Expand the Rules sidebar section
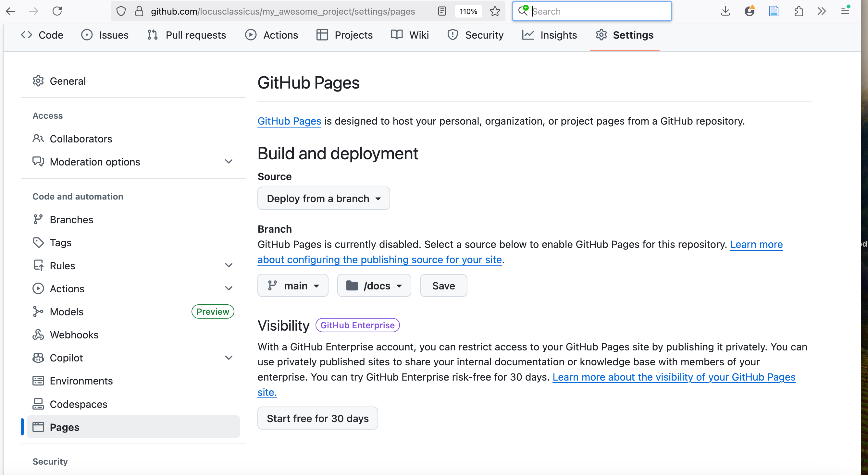The image size is (868, 475). (x=229, y=265)
